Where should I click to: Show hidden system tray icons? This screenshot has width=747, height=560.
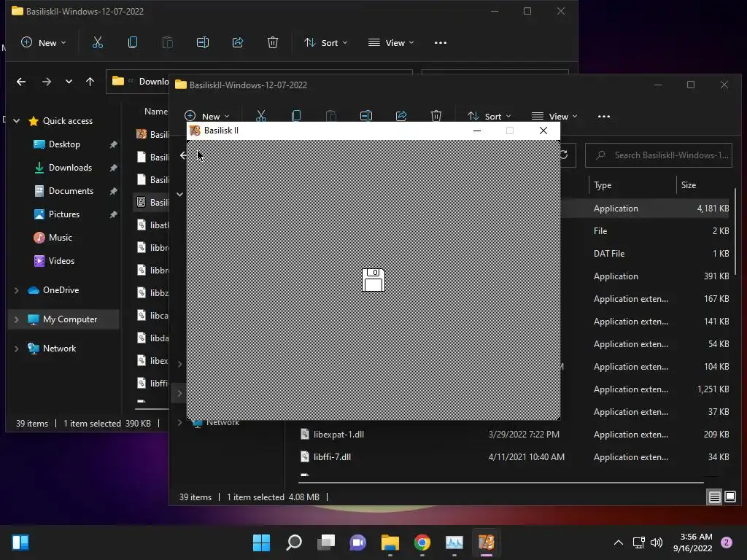[619, 542]
